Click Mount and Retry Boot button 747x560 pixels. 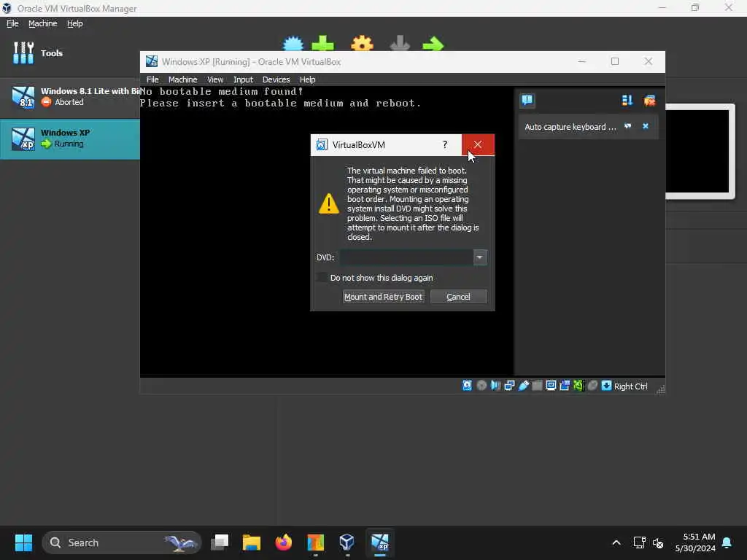383,297
